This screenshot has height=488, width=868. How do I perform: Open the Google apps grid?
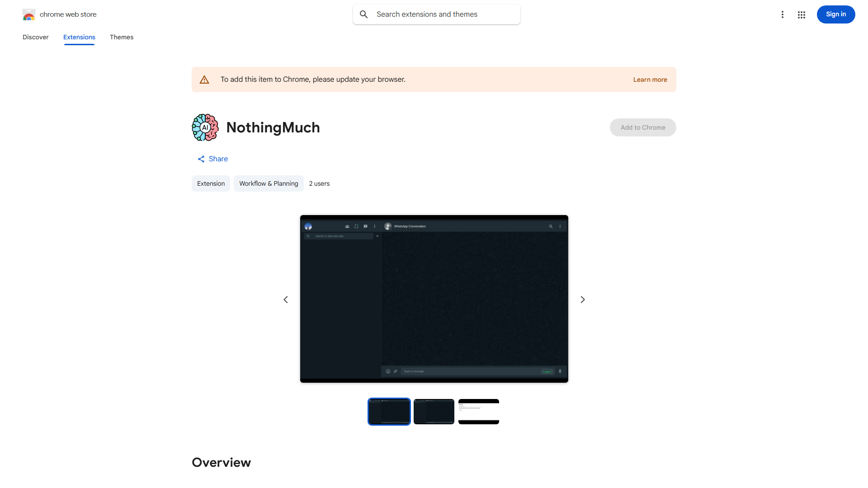802,14
